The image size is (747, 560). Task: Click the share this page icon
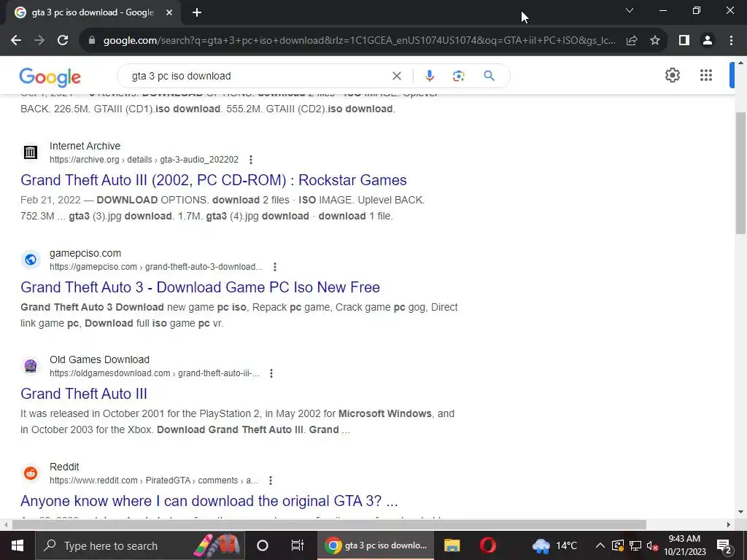point(632,41)
